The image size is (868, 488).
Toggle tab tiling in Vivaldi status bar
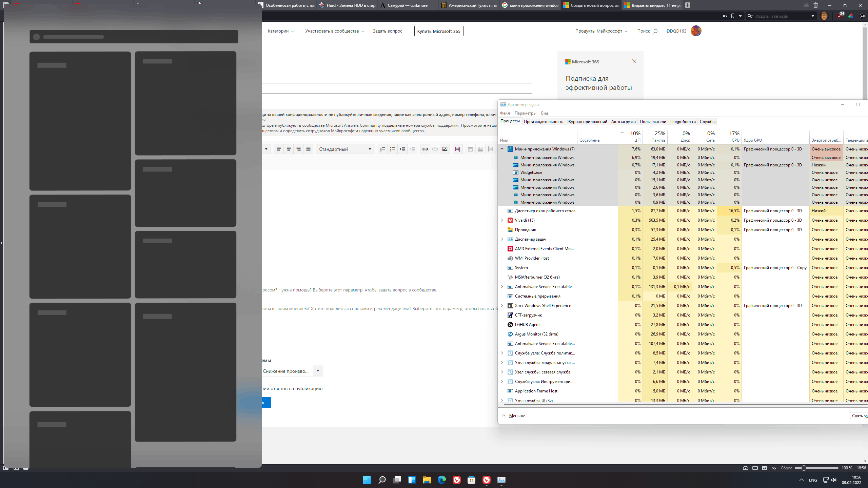point(755,468)
